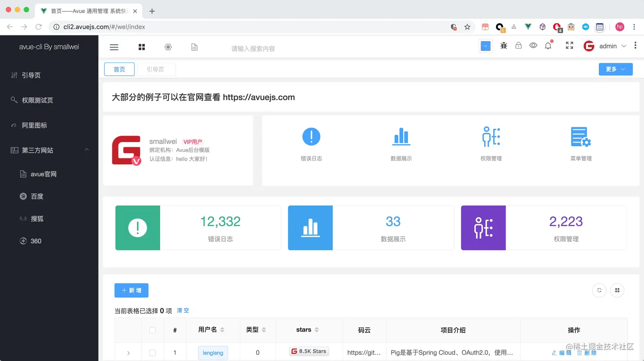Open the https://git… link in row 1
Image resolution: width=644 pixels, height=361 pixels.
(364, 352)
